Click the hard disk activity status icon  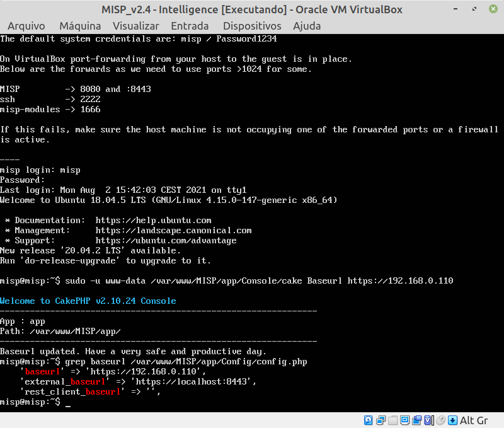(x=369, y=420)
